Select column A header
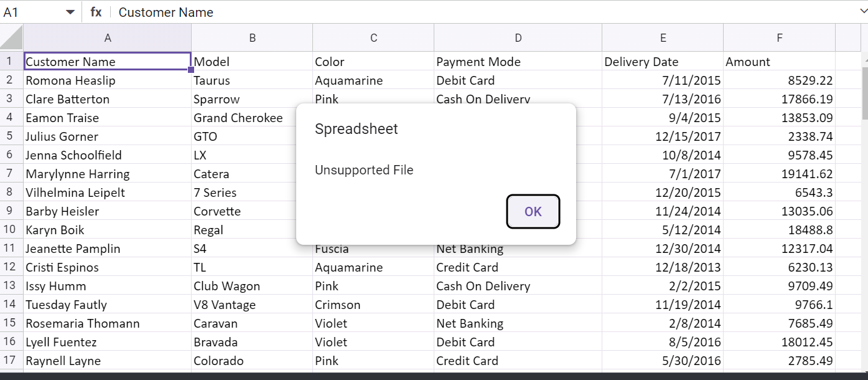This screenshot has height=380, width=868. 108,38
